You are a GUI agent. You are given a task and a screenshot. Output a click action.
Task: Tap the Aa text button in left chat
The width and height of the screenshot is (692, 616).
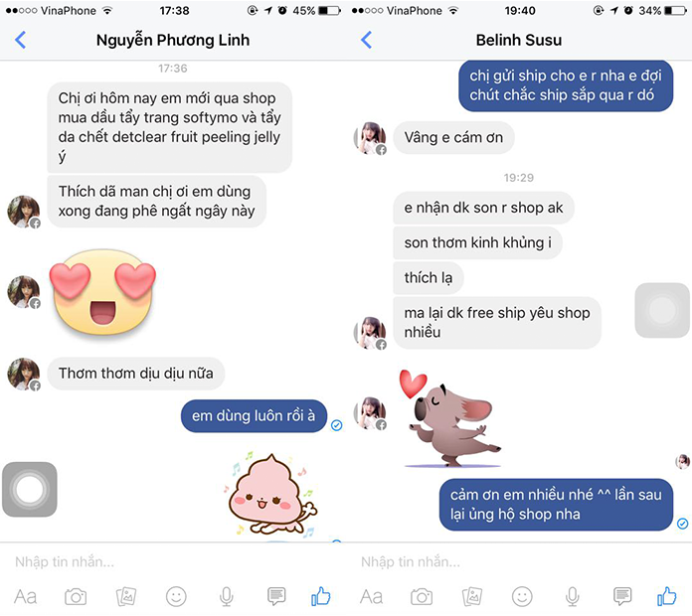pyautogui.click(x=25, y=597)
